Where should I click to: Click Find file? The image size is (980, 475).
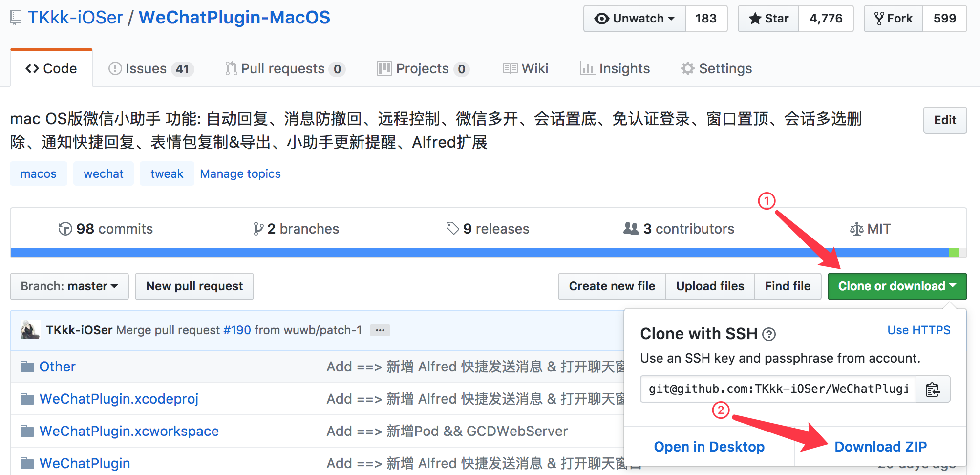[788, 286]
